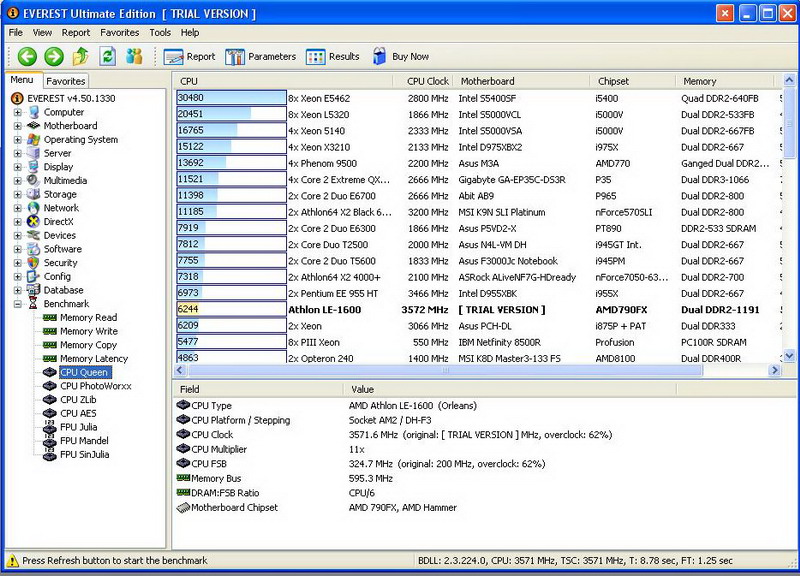800x576 pixels.
Task: Expand the Motherboard tree node
Action: pos(18,126)
